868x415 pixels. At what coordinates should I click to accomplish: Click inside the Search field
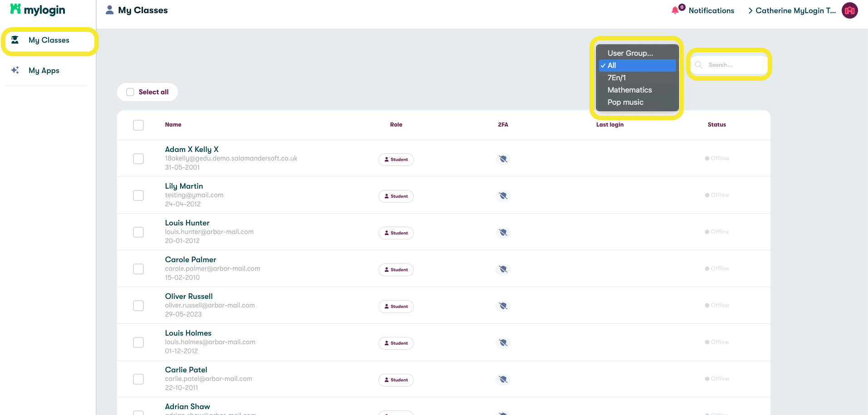point(731,65)
